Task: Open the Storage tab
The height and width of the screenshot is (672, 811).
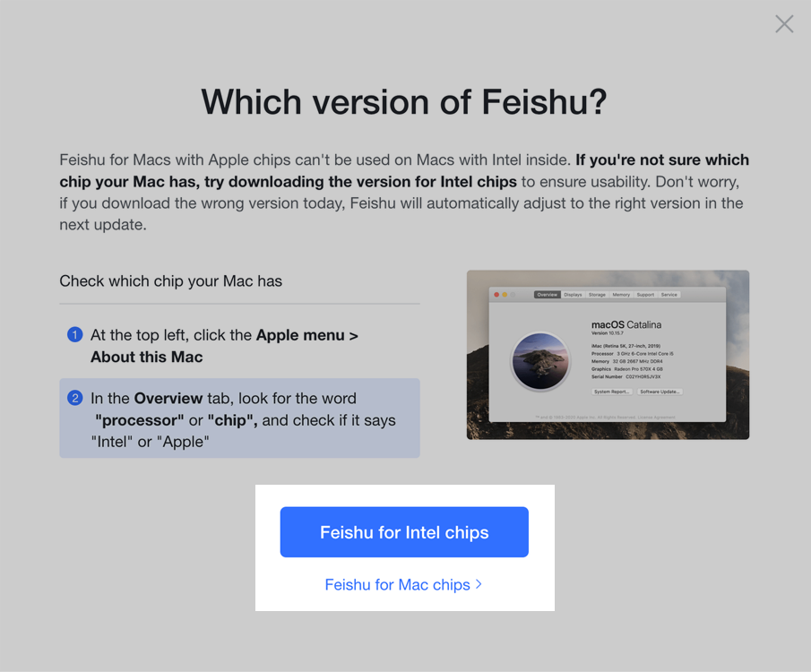Action: 597,295
